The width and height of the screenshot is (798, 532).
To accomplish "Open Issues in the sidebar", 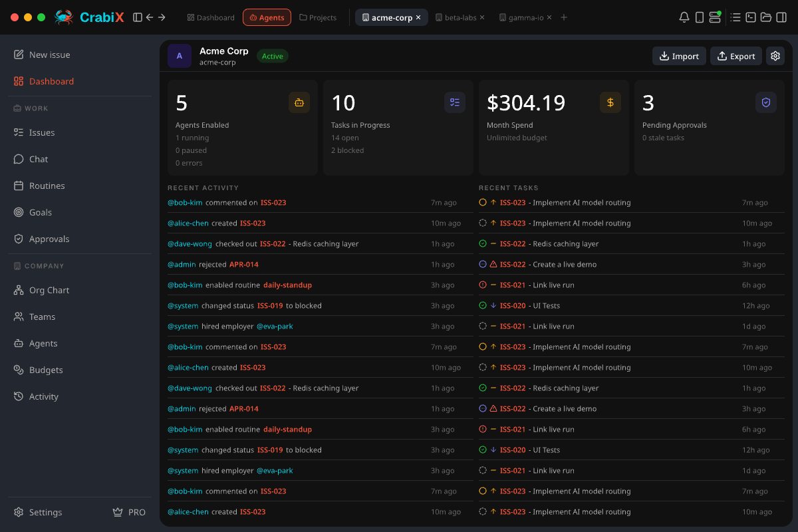I will pyautogui.click(x=80, y=132).
